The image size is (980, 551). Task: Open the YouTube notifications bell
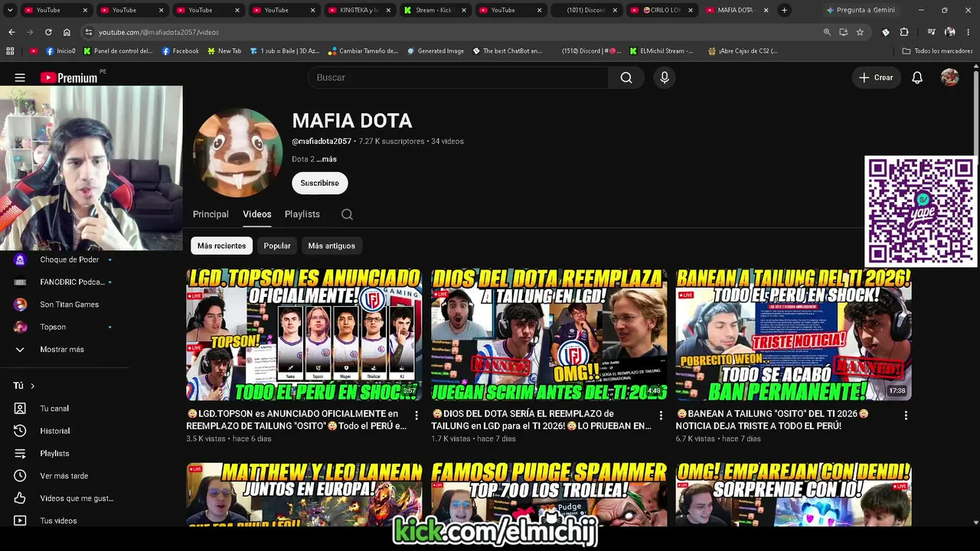pyautogui.click(x=917, y=77)
